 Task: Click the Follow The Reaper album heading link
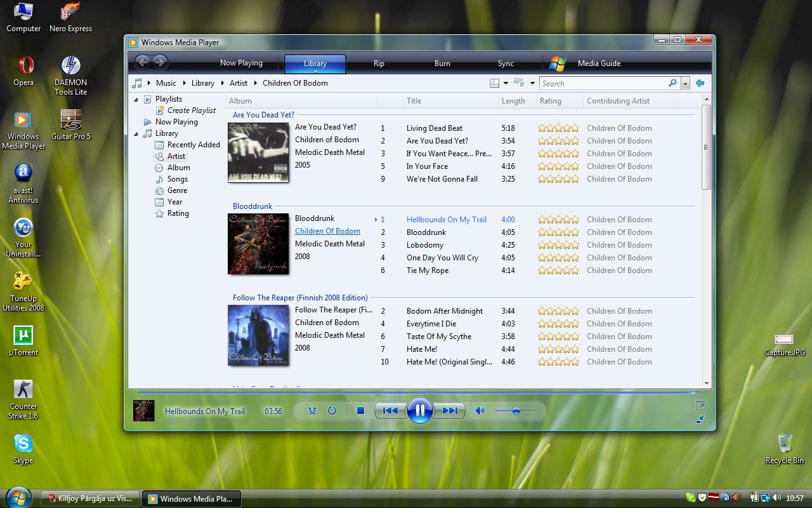click(x=300, y=298)
